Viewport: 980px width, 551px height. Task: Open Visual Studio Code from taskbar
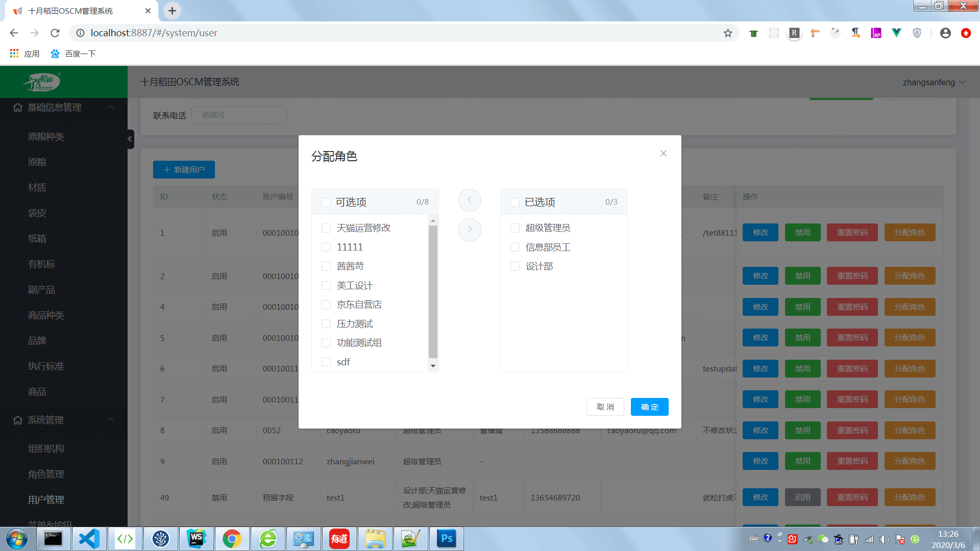(89, 539)
